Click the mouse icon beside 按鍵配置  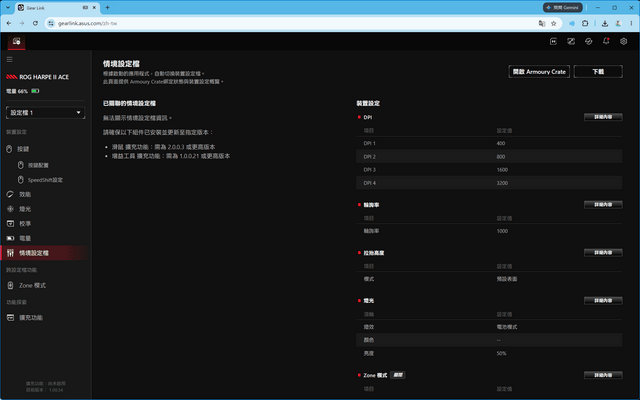pyautogui.click(x=21, y=165)
